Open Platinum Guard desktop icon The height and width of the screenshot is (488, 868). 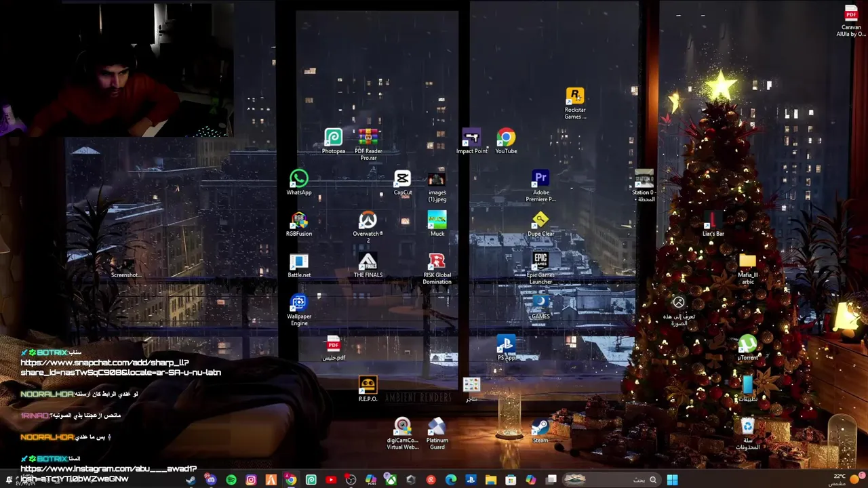click(x=437, y=434)
